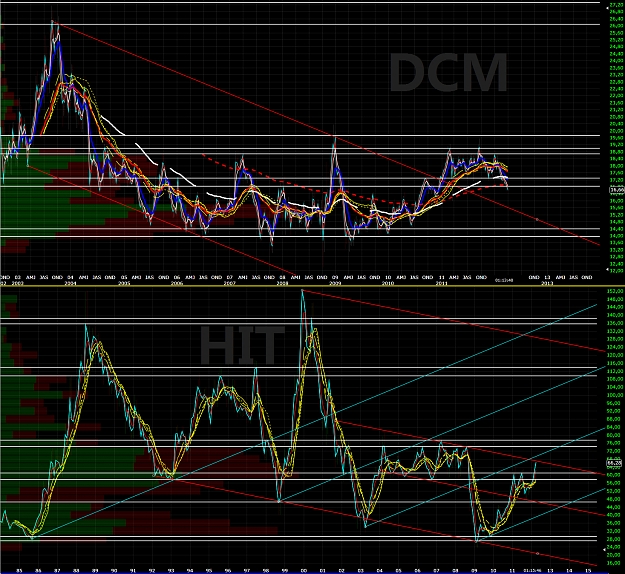Click the 352,00 label on HIT price axis
Screen dimensions: 625x574
(x=615, y=291)
